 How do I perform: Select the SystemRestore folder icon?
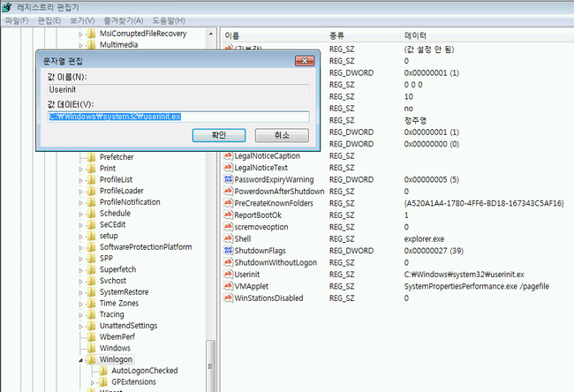click(x=92, y=292)
